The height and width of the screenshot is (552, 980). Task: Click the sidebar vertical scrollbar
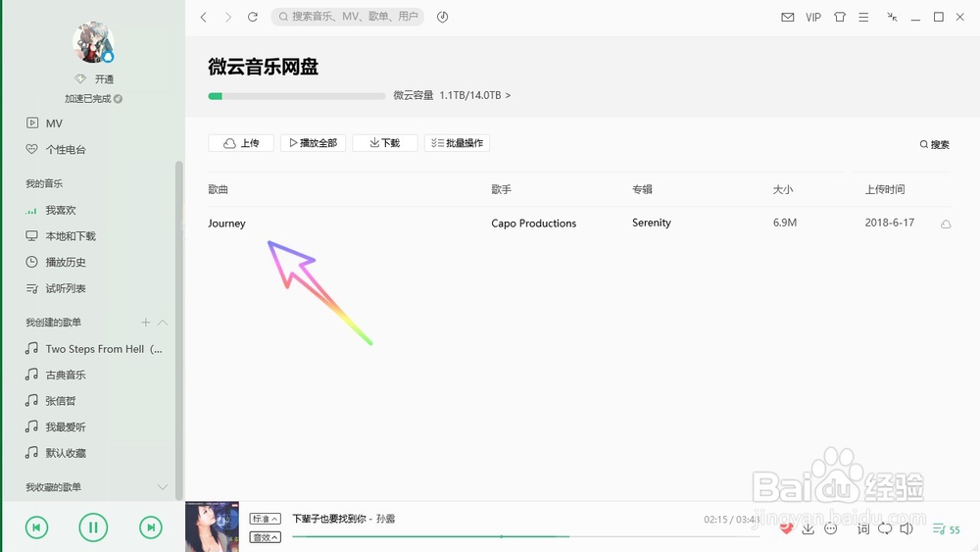[178, 330]
